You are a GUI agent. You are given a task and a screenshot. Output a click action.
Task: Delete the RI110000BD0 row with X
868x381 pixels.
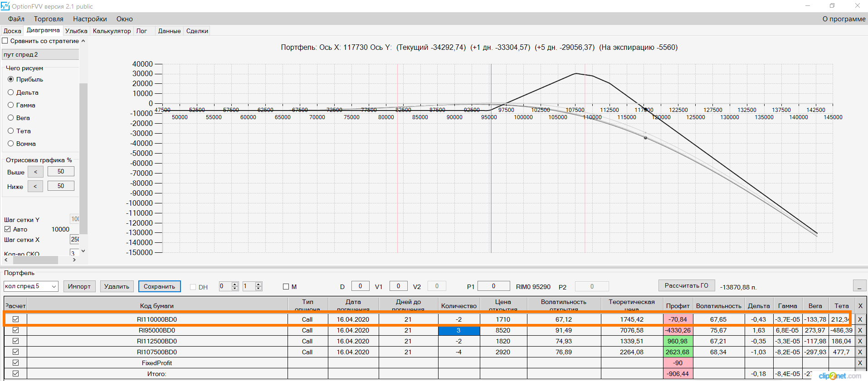coord(860,319)
